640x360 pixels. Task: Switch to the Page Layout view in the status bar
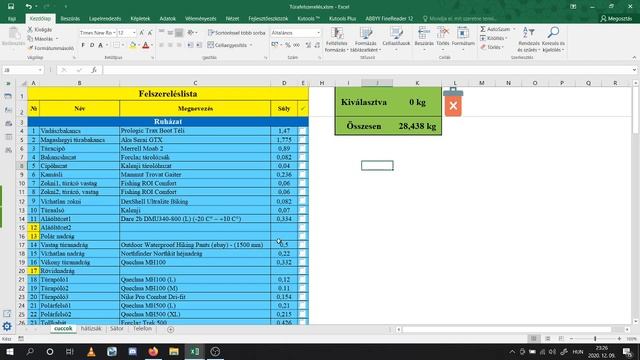548,339
